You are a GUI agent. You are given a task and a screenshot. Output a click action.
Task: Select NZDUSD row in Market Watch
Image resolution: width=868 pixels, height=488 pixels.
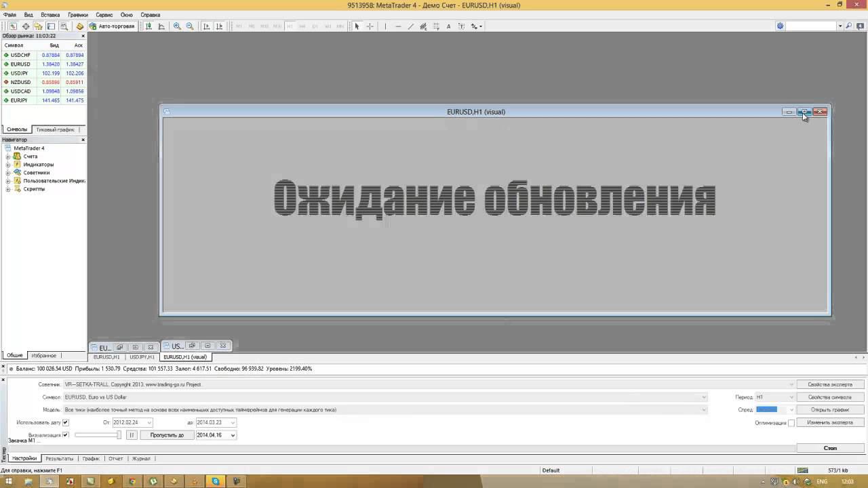(x=43, y=82)
